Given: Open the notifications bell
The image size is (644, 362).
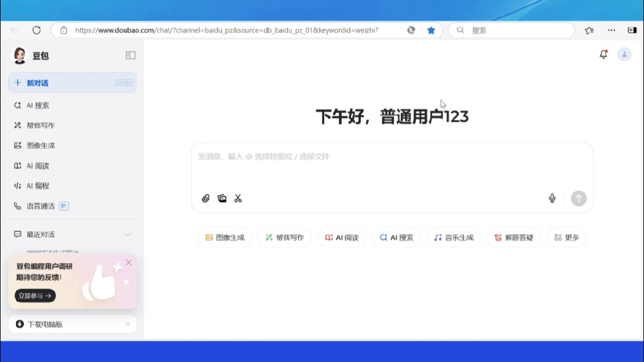Looking at the screenshot, I should point(603,54).
